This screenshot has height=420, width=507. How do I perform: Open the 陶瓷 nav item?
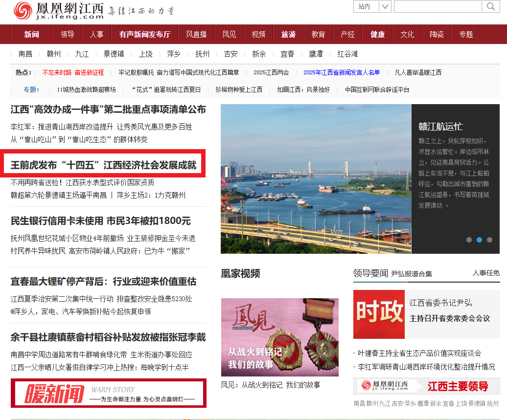[x=437, y=34]
